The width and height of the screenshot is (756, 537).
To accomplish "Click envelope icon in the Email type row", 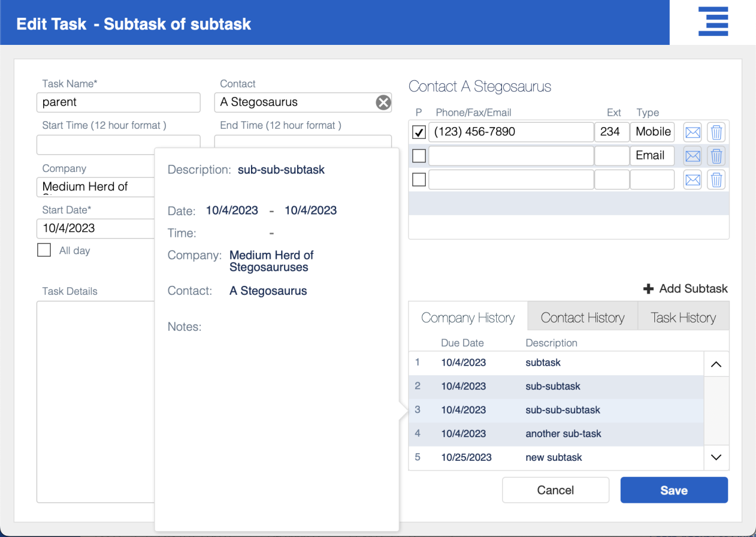I will 693,156.
